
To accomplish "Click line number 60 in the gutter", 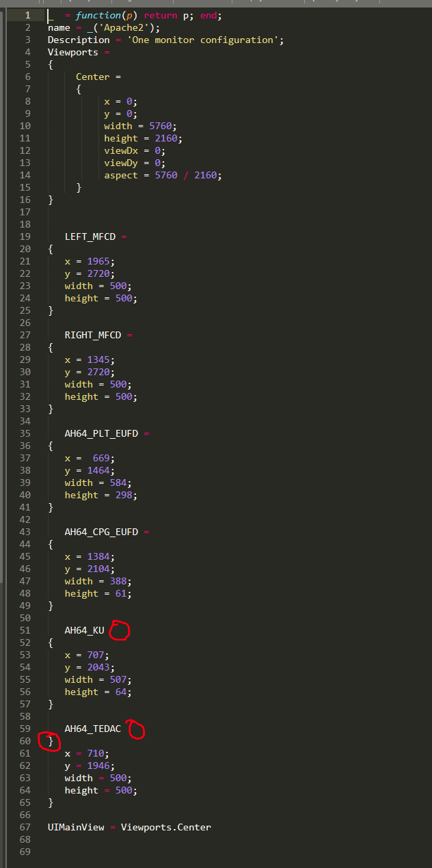I will pyautogui.click(x=25, y=741).
